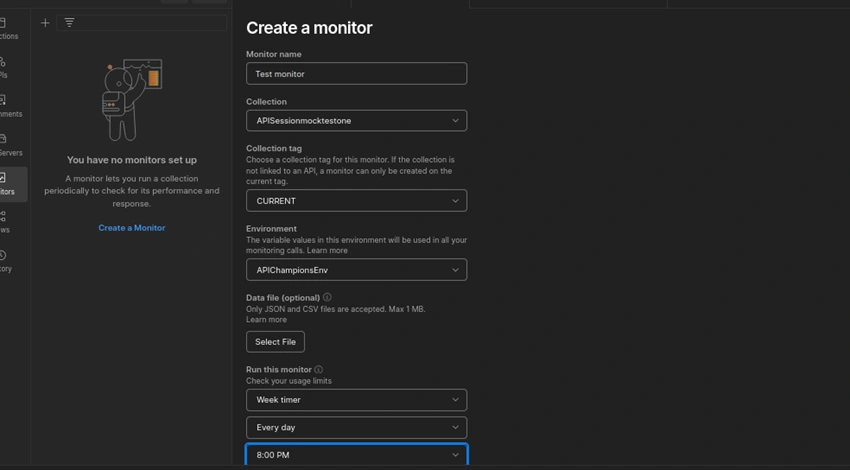Click info icon beside Run this monitor
The width and height of the screenshot is (850, 470).
(x=319, y=369)
